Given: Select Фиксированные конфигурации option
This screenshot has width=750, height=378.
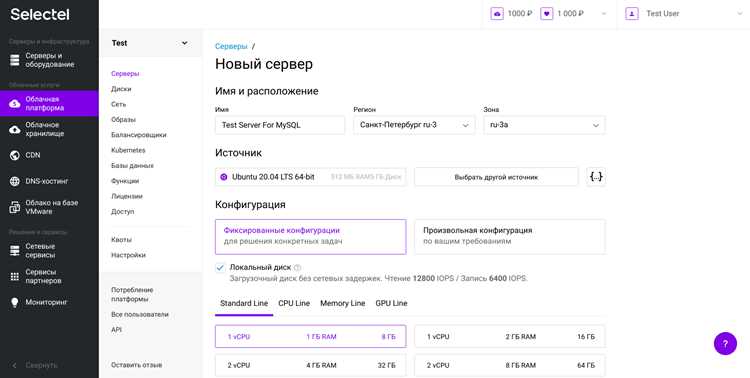Looking at the screenshot, I should point(310,237).
